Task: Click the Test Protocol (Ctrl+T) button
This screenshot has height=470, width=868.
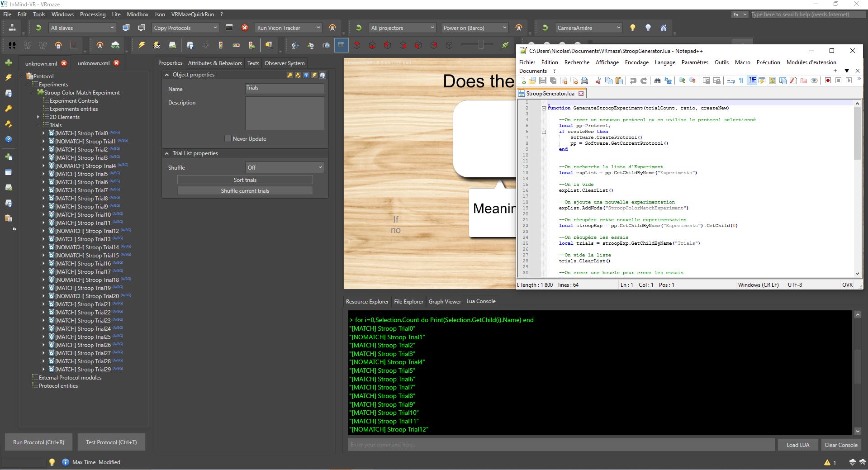Action: tap(111, 442)
